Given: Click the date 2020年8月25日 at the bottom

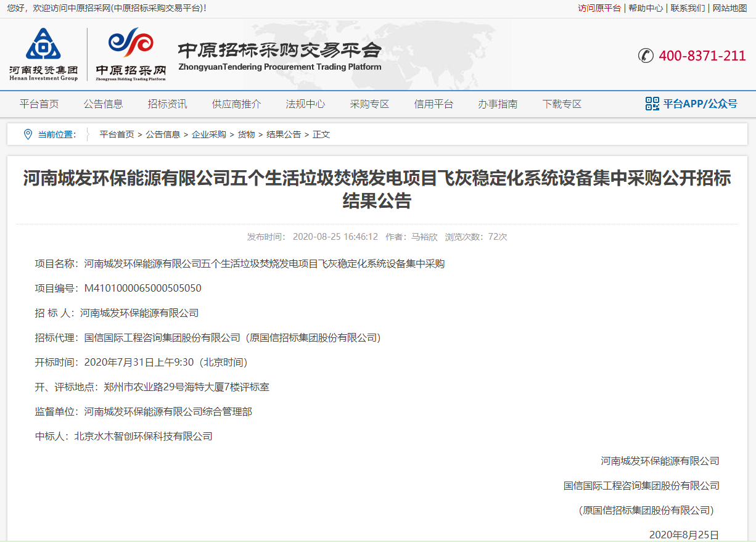Looking at the screenshot, I should pos(684,535).
